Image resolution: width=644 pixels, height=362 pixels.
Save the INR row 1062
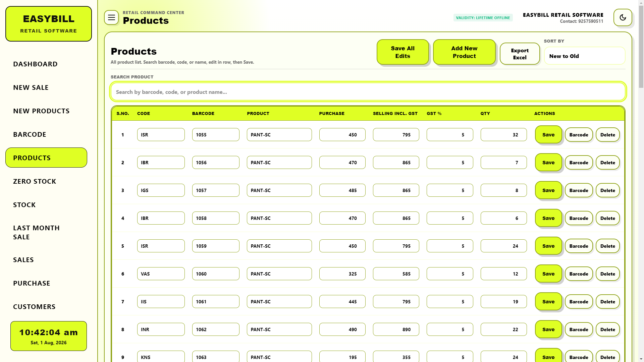(x=548, y=329)
